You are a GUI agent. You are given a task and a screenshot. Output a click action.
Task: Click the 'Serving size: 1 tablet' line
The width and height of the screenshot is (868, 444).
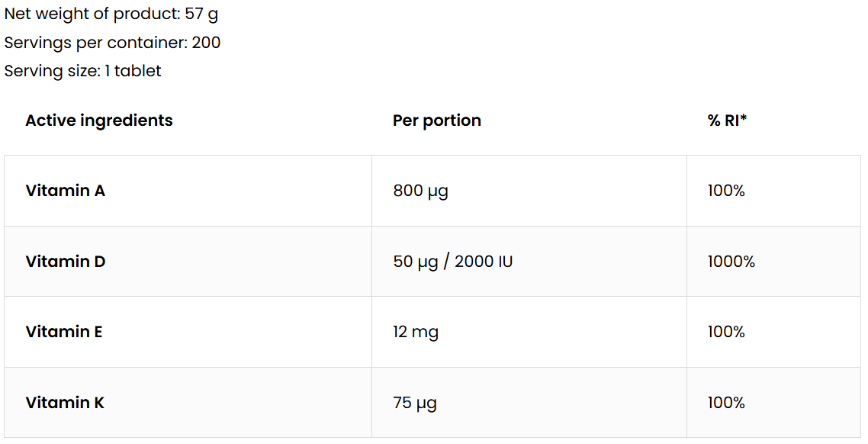82,71
